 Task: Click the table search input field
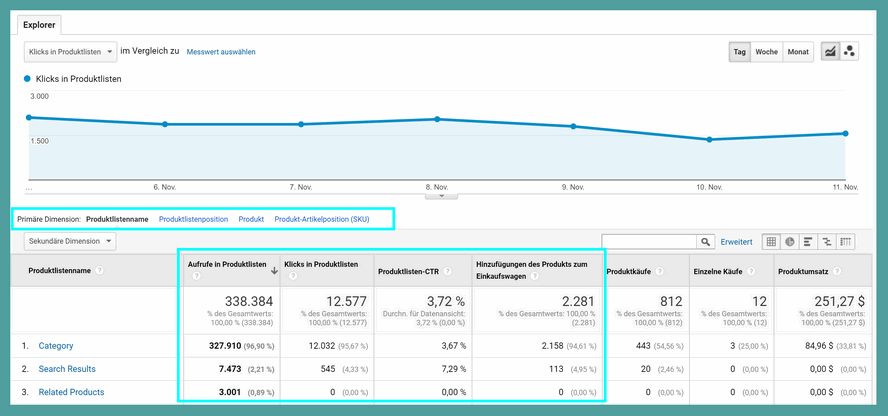pos(649,242)
